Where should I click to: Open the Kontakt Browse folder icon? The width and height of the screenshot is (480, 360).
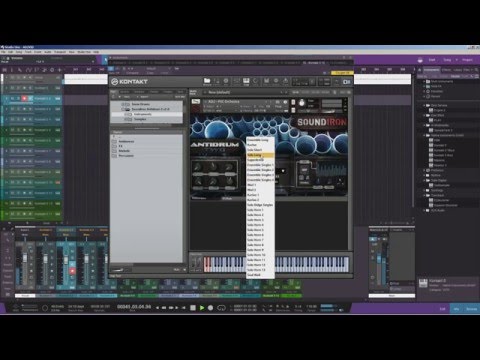tap(207, 81)
